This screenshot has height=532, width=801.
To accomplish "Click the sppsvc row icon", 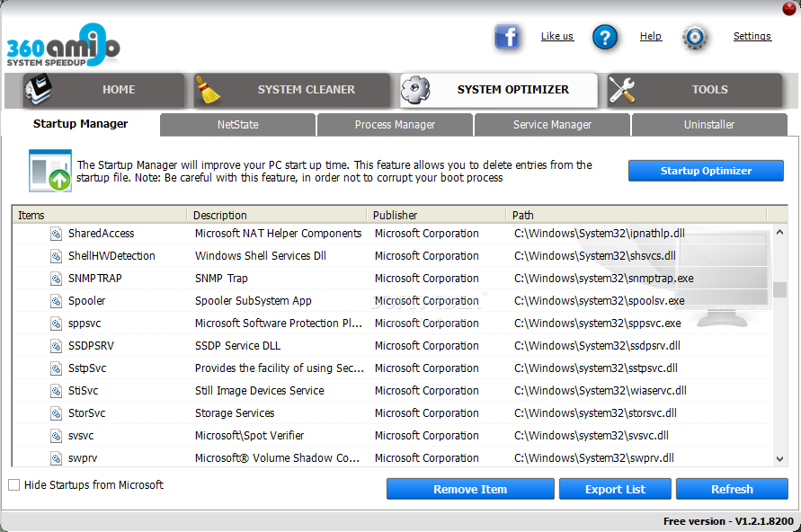I will point(57,324).
